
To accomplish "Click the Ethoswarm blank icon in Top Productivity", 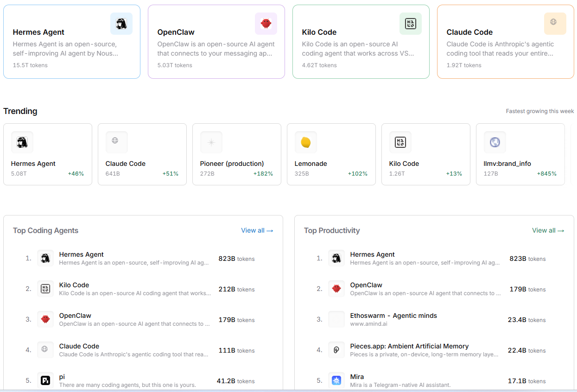I will click(x=336, y=319).
